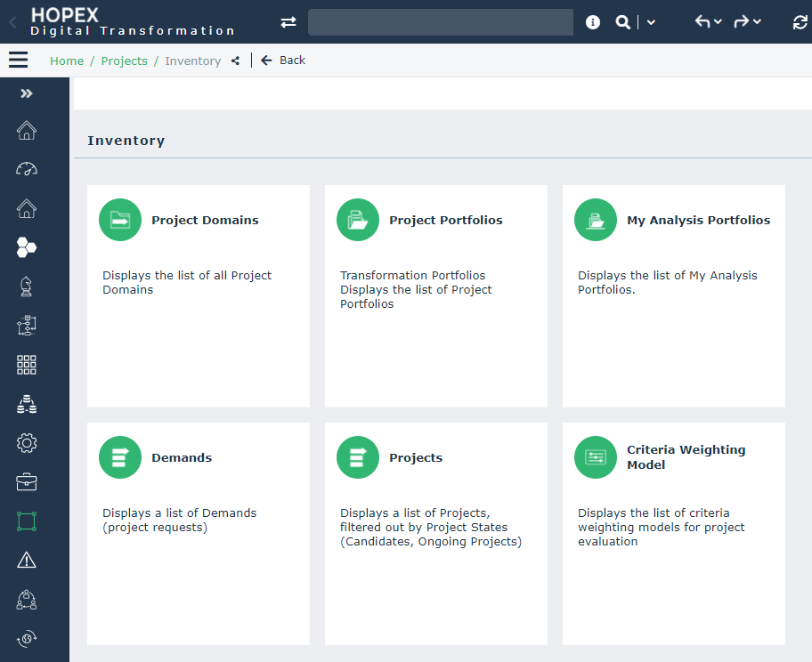Open the briefcase icon in sidebar

coord(27,482)
